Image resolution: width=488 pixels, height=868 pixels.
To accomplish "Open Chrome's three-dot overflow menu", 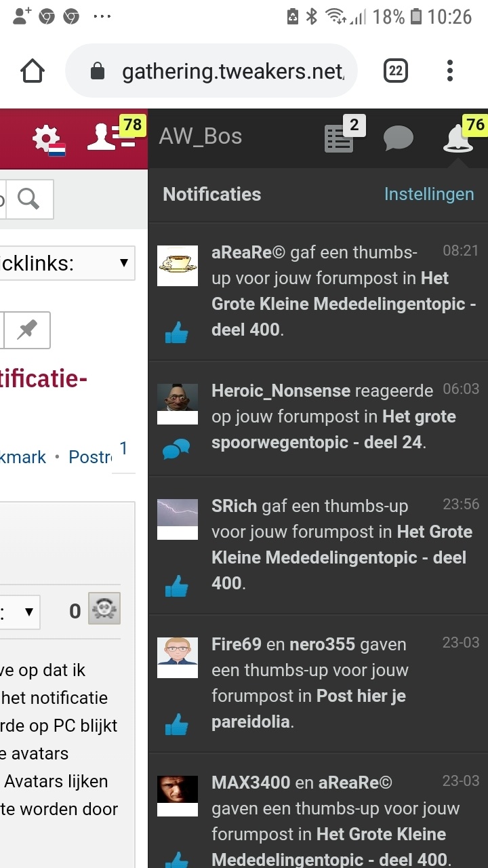I will (x=449, y=70).
